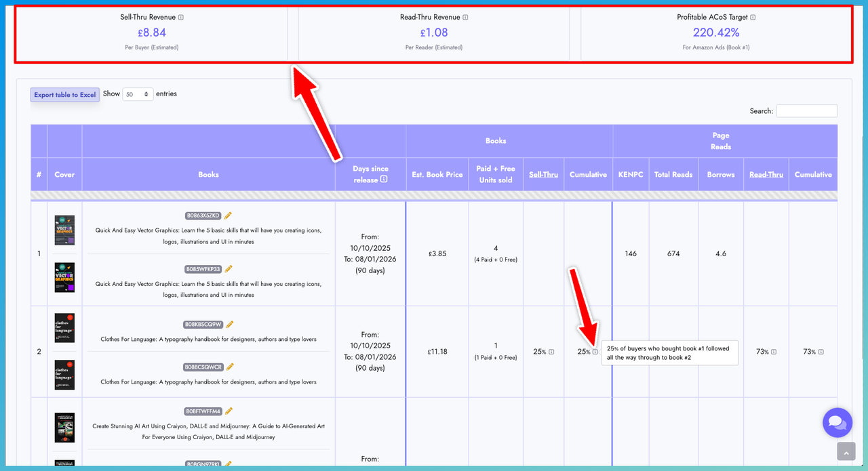Click info icon next to book 2 Read-Thru 73%
This screenshot has width=868, height=471.
tap(774, 352)
